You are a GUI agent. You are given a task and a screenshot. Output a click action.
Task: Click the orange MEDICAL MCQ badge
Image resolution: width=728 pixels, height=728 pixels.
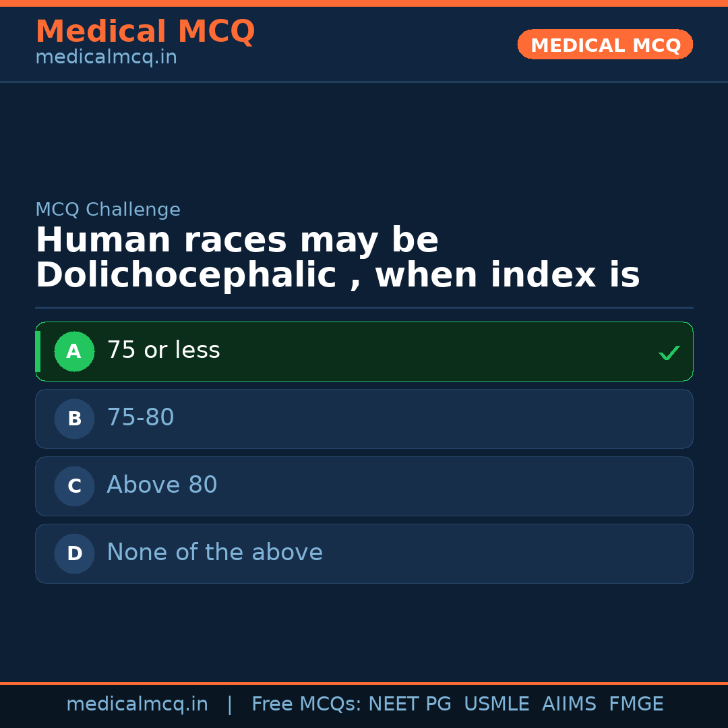[605, 44]
